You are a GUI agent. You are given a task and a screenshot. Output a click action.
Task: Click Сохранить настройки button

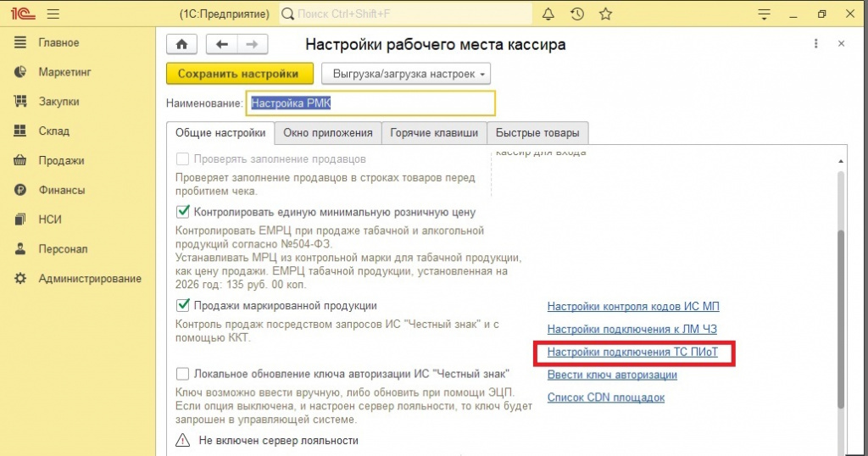[x=238, y=74]
